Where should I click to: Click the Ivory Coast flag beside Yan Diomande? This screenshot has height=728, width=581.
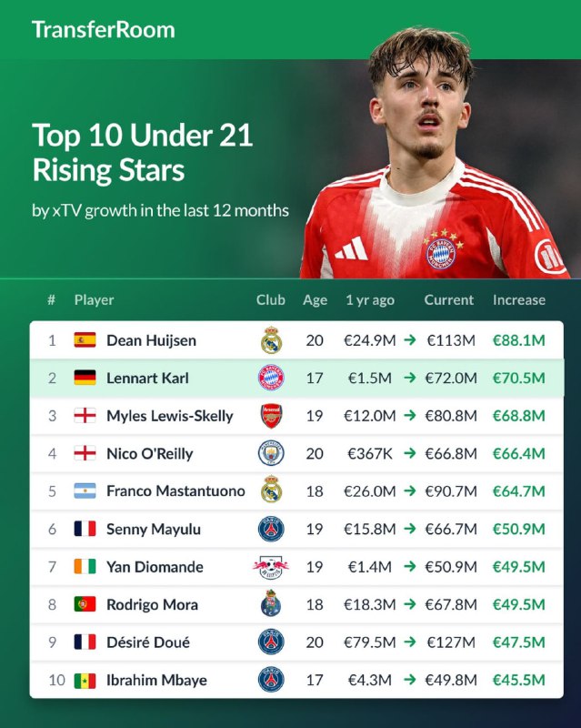[x=85, y=567]
